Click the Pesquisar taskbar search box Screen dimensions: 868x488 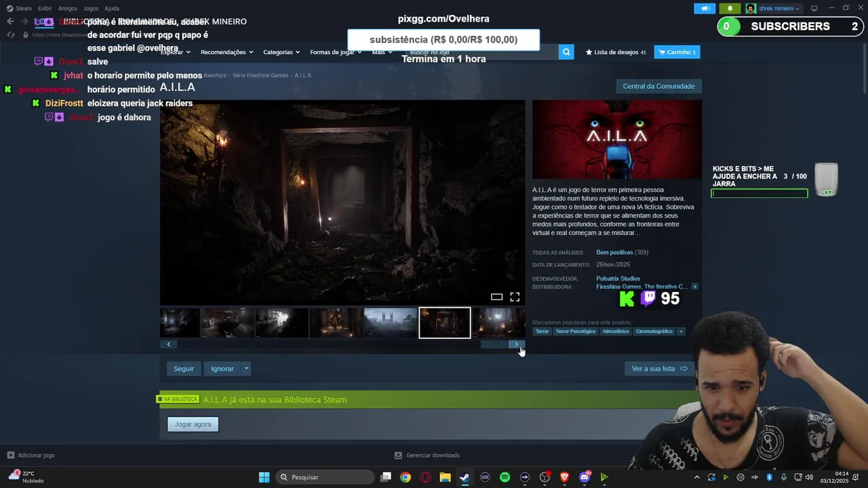[x=325, y=477]
